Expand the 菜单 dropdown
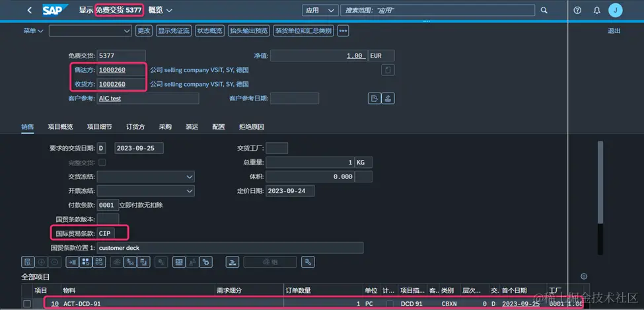Image resolution: width=644 pixels, height=310 pixels. (33, 31)
